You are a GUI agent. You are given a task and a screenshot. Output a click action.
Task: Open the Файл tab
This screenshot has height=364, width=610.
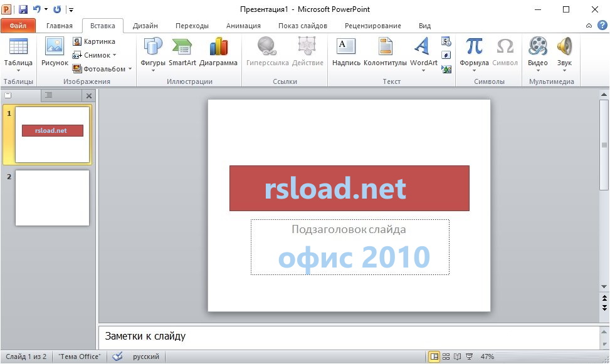point(18,26)
